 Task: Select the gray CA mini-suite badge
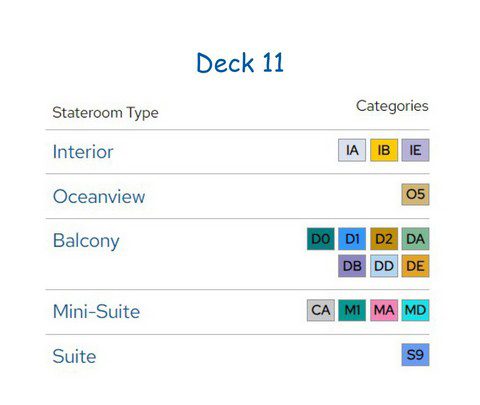click(x=321, y=310)
